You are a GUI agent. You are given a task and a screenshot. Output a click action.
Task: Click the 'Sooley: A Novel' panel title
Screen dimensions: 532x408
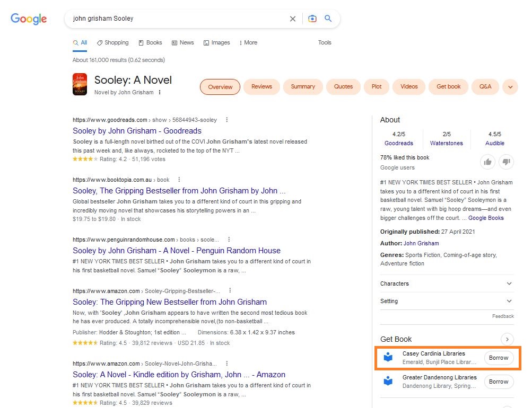(133, 80)
